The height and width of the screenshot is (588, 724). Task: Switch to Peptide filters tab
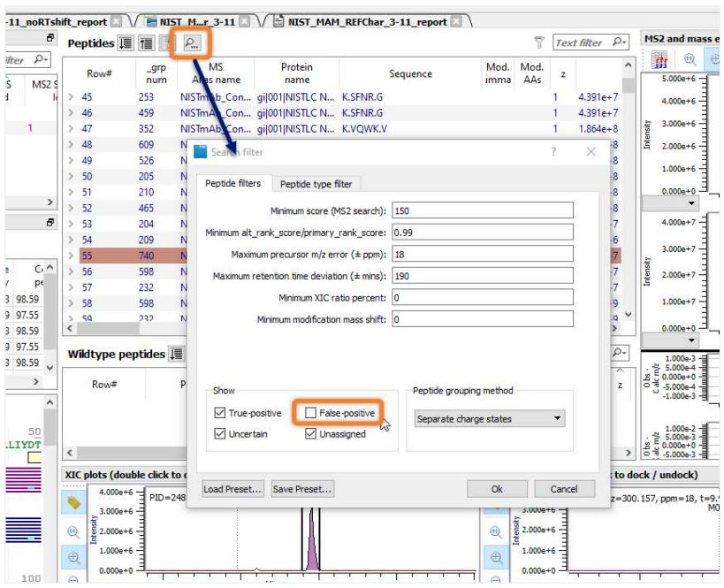(x=233, y=183)
